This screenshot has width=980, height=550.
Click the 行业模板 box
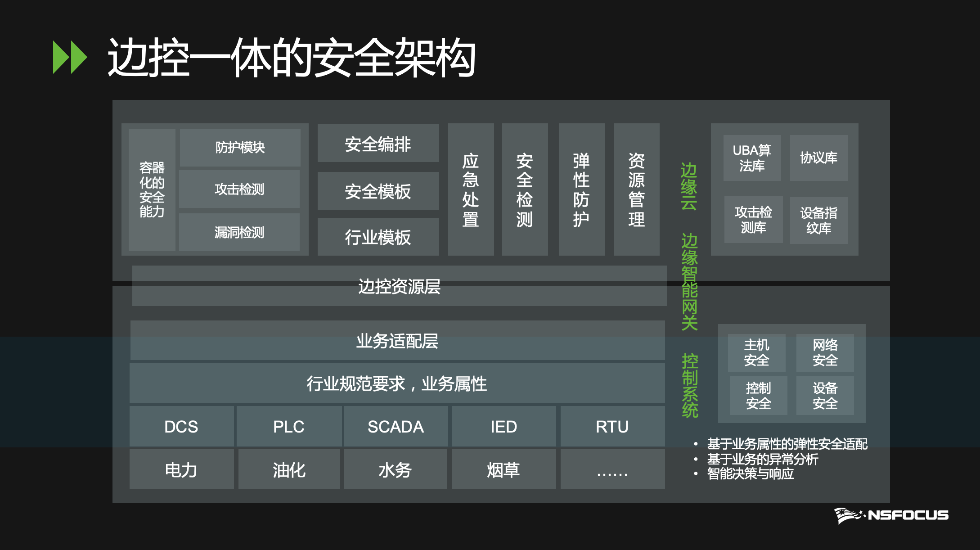click(378, 237)
